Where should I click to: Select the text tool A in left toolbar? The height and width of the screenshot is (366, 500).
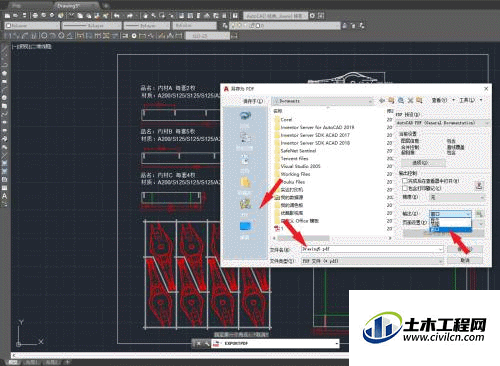(x=4, y=196)
